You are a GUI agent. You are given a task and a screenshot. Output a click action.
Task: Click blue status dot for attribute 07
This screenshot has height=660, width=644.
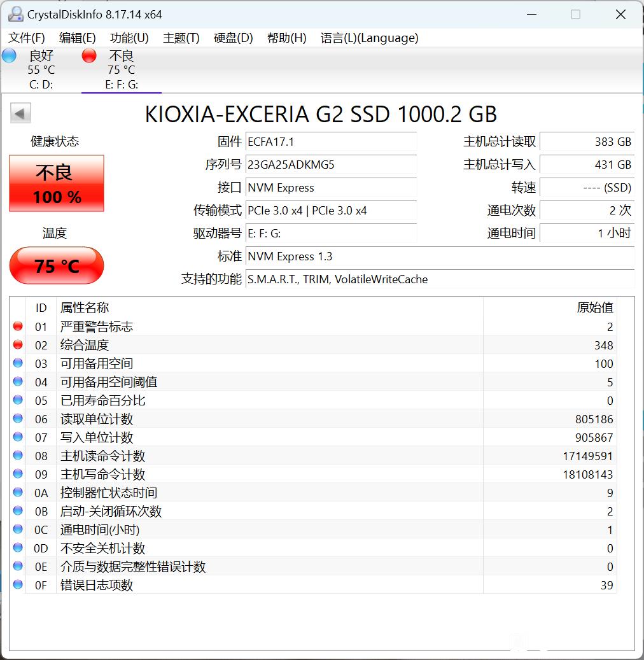[x=18, y=437]
